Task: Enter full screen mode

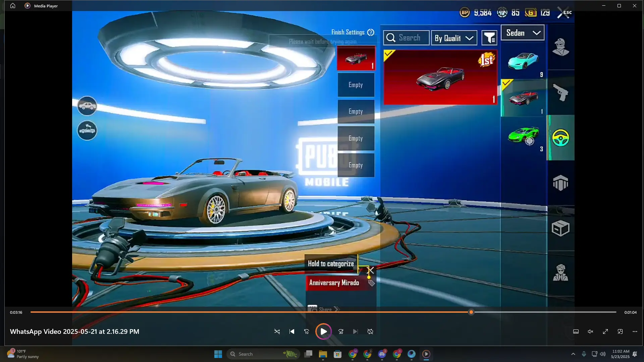Action: click(x=605, y=331)
